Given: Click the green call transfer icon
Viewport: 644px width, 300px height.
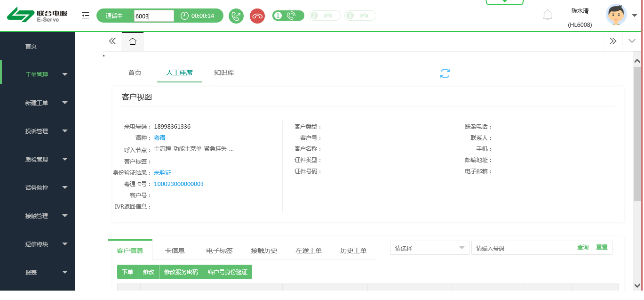Looking at the screenshot, I should (236, 16).
